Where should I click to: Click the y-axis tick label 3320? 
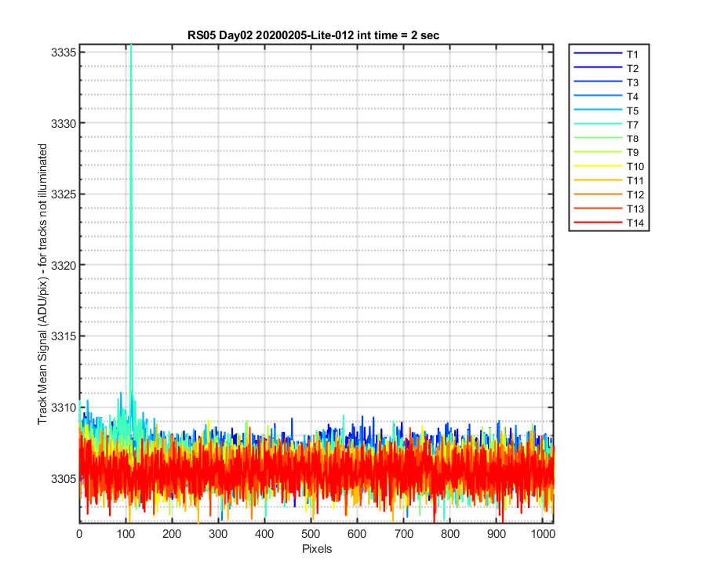point(62,266)
